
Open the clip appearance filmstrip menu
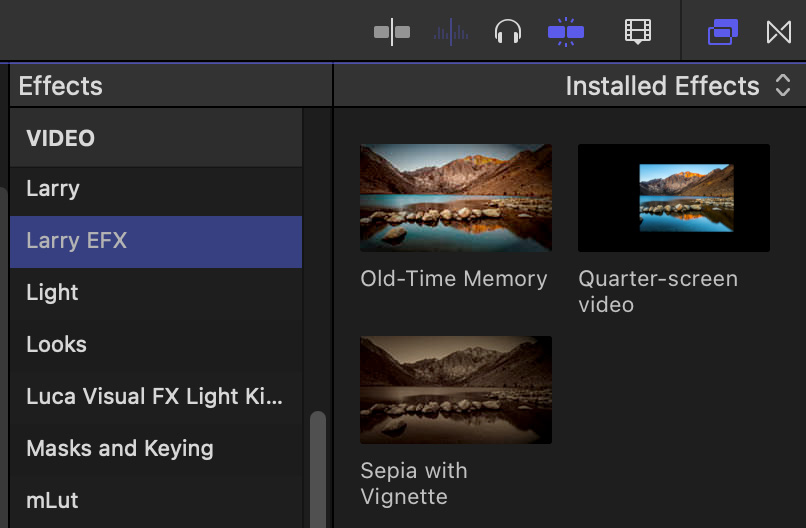(x=638, y=32)
